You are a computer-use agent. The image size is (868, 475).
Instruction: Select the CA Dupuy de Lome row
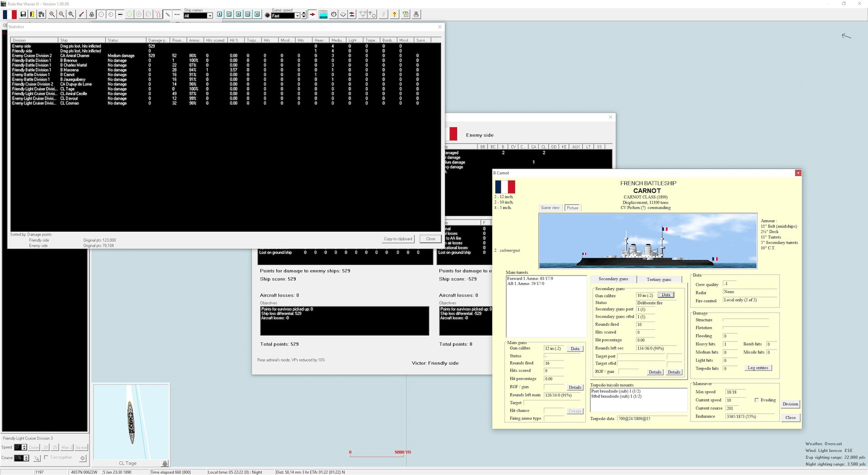pyautogui.click(x=225, y=84)
